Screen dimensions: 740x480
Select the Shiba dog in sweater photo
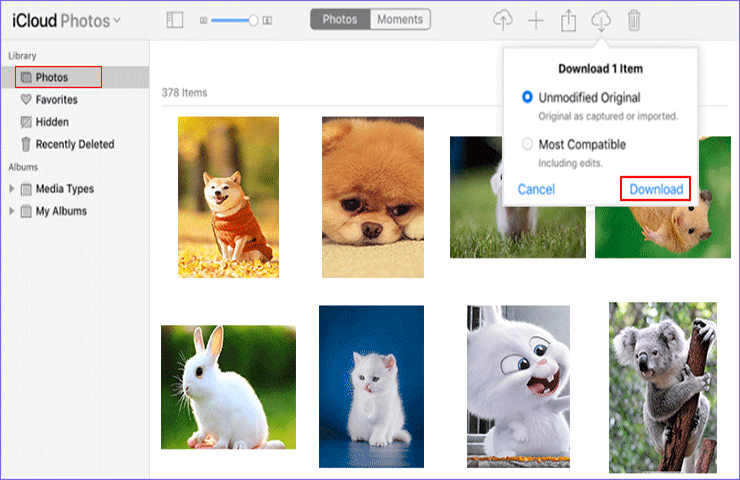tap(228, 197)
